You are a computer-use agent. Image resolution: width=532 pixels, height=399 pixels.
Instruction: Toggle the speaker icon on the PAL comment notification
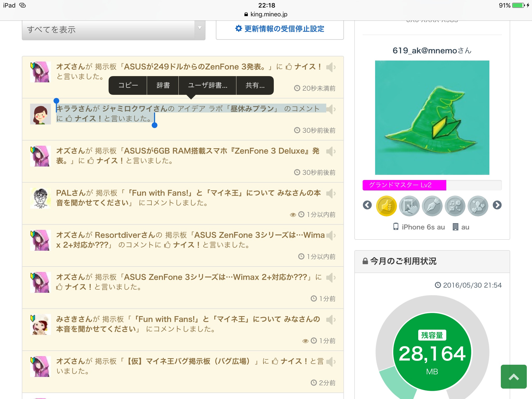(330, 194)
